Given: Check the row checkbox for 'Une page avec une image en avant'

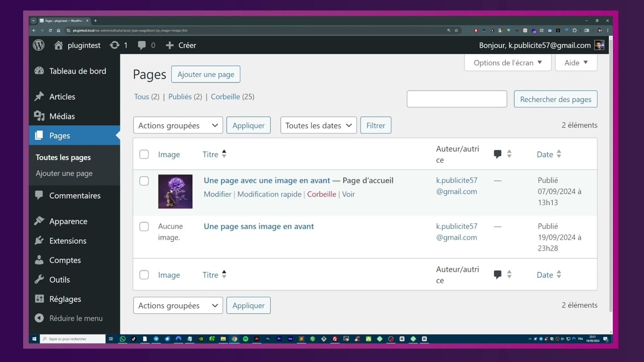Looking at the screenshot, I should [144, 181].
